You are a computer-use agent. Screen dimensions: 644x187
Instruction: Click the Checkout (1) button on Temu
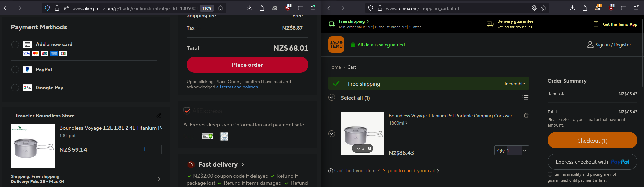[592, 141]
